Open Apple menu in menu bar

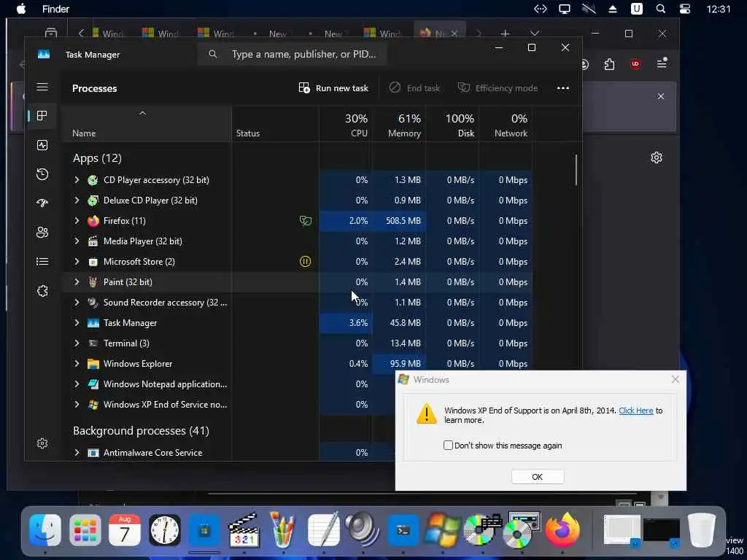[x=21, y=9]
